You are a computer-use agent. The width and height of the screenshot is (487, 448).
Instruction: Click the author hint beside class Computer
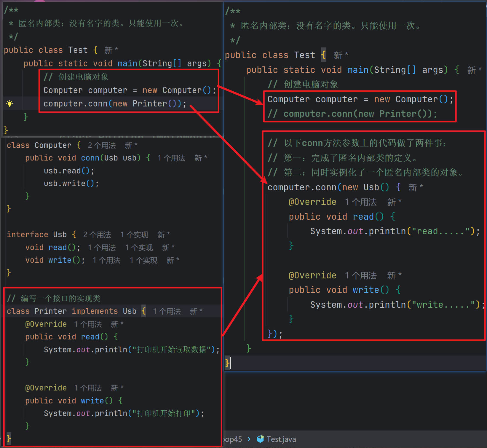coord(131,145)
